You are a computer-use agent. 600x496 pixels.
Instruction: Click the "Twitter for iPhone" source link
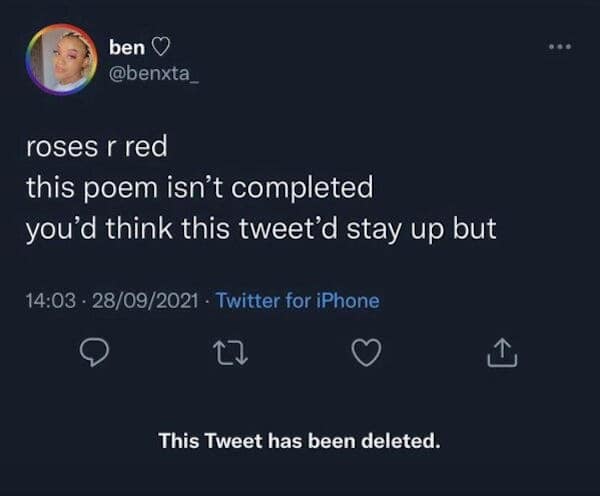click(297, 299)
